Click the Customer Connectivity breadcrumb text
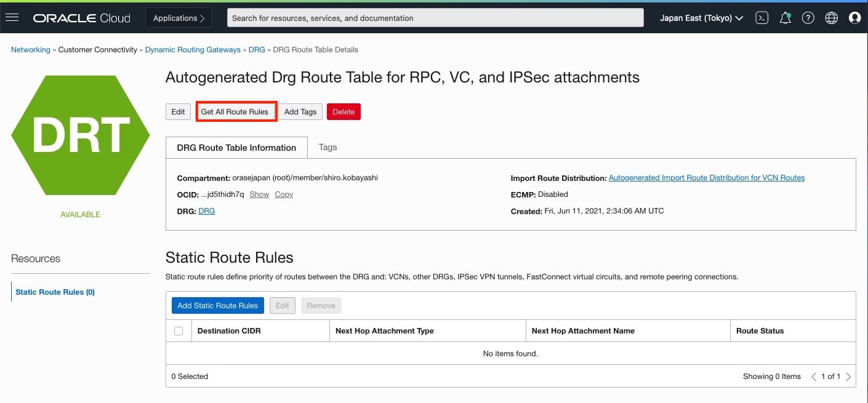868x403 pixels. 98,50
